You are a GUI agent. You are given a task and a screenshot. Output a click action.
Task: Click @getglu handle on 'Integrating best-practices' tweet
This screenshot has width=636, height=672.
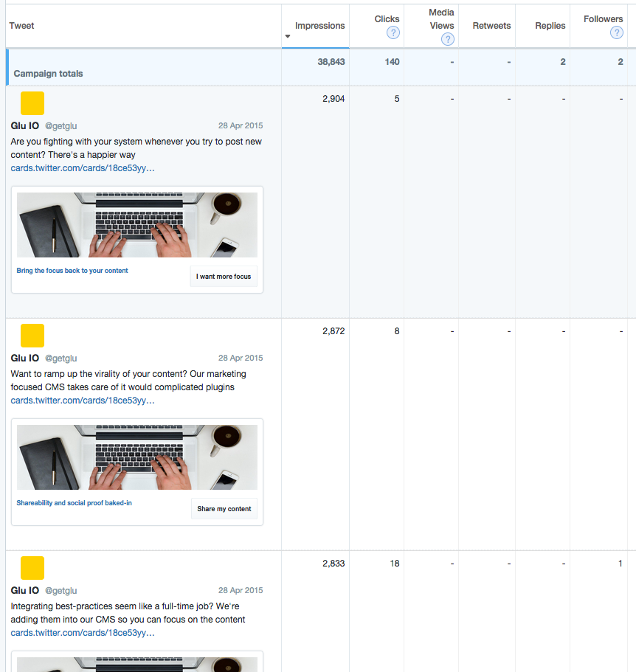pyautogui.click(x=61, y=591)
